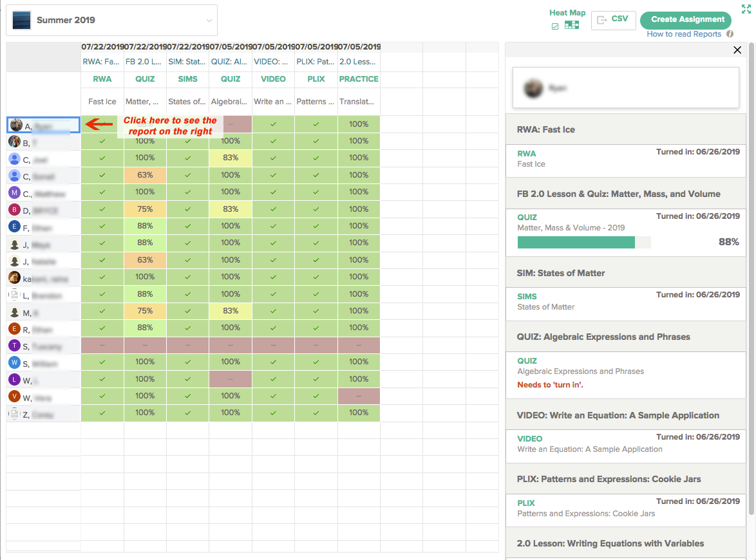Click the 88% quiz progress bar
756x560 pixels.
[x=584, y=243]
